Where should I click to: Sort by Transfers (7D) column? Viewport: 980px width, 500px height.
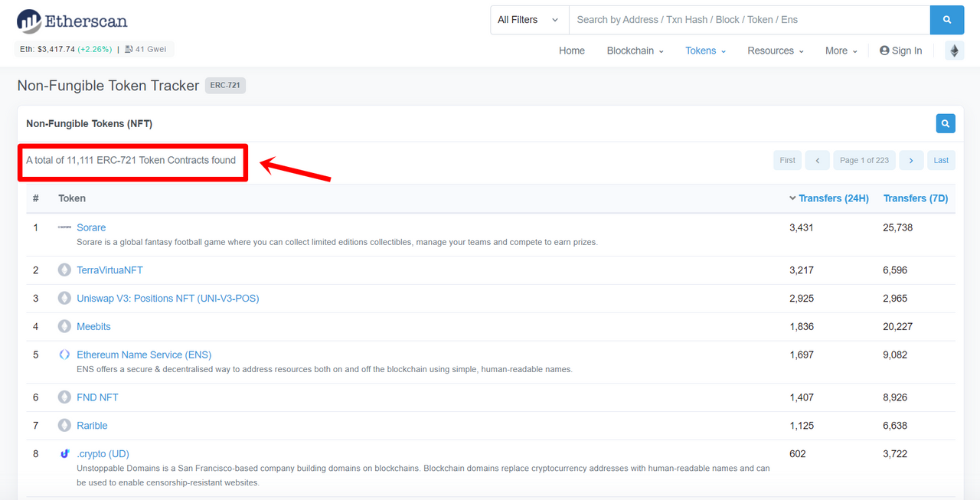(916, 198)
